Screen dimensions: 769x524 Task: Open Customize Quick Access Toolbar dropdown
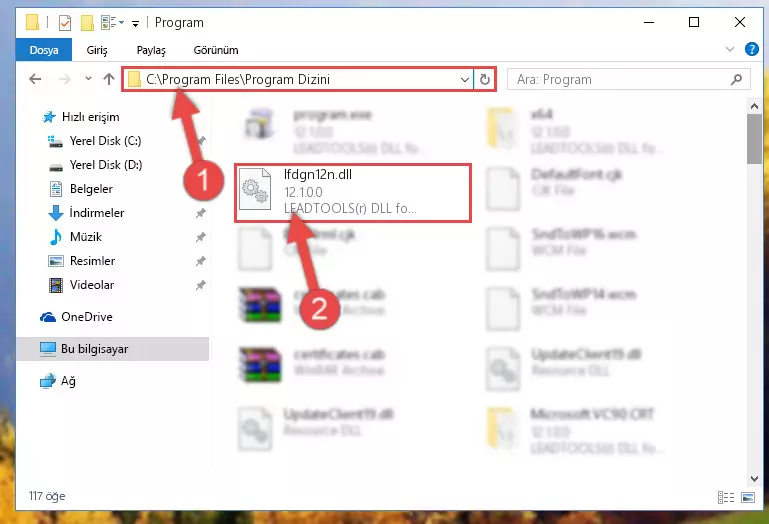135,23
